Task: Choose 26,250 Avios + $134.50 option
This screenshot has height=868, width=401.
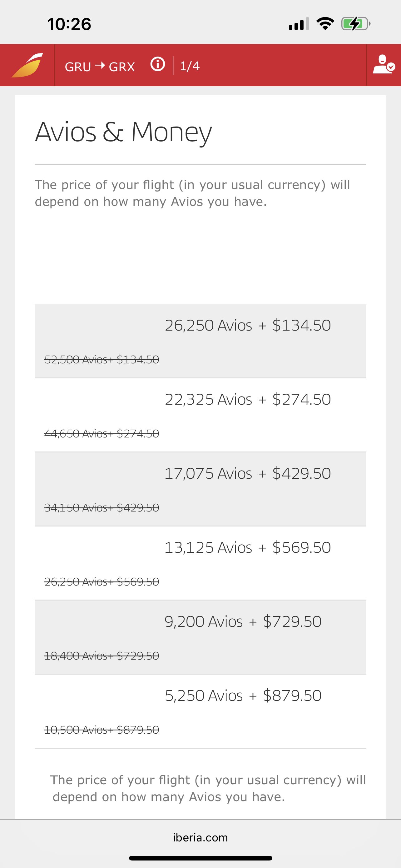Action: [x=200, y=341]
